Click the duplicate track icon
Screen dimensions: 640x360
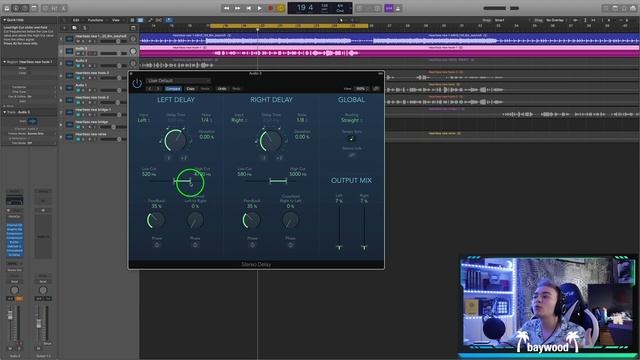(x=74, y=28)
